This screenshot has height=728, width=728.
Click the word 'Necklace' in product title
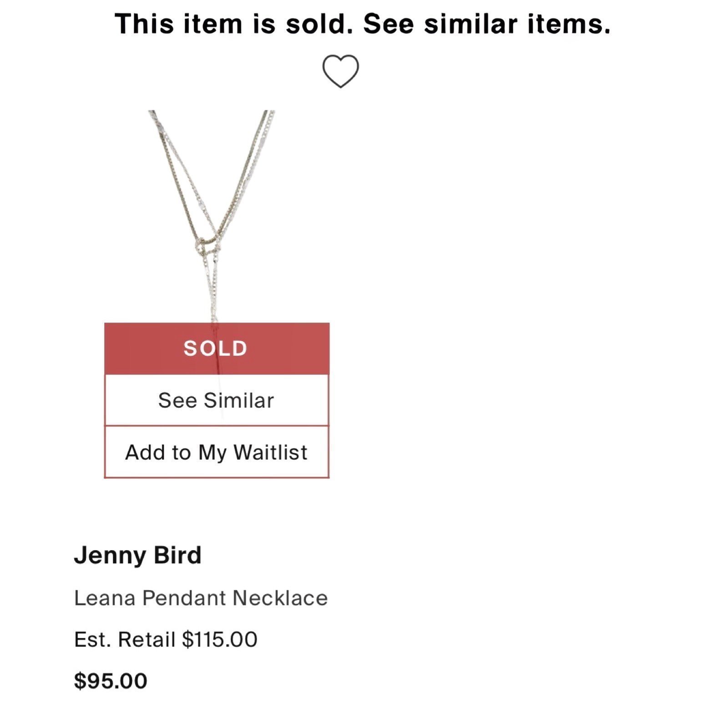(280, 598)
